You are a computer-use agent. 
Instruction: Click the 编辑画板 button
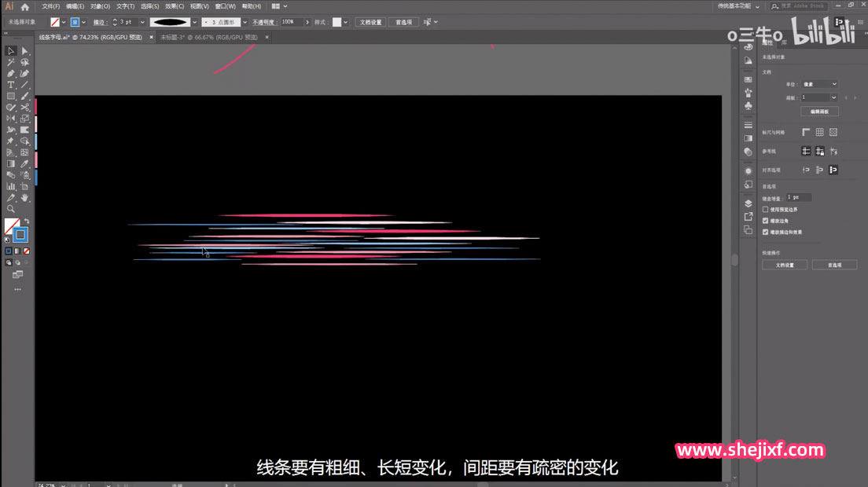tap(820, 111)
